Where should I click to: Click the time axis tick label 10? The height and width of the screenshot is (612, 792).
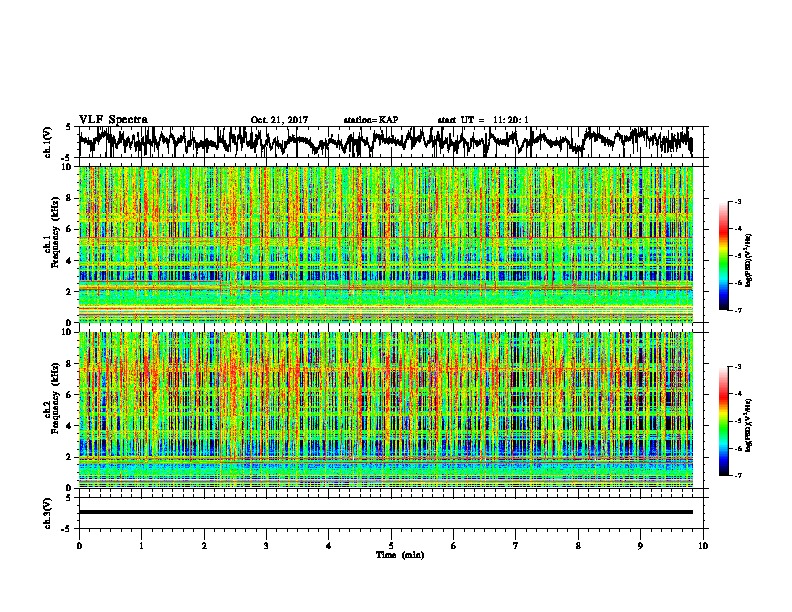tap(703, 546)
